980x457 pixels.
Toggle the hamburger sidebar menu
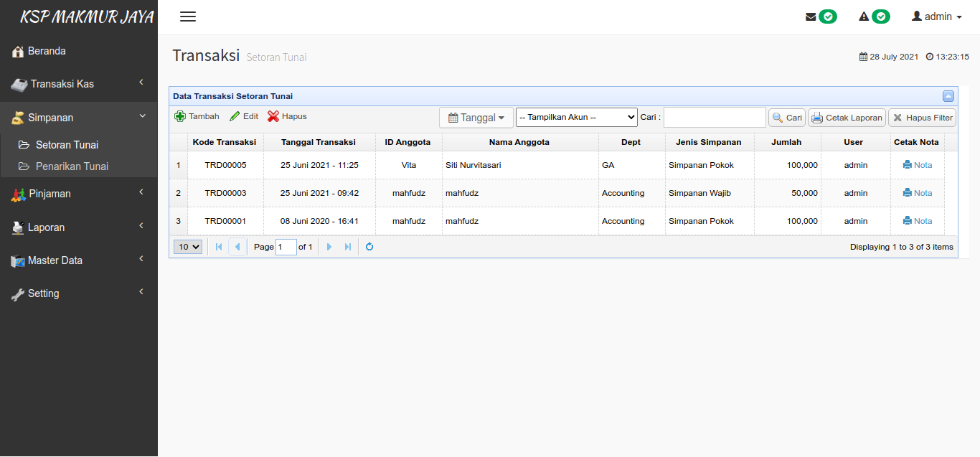(x=188, y=17)
